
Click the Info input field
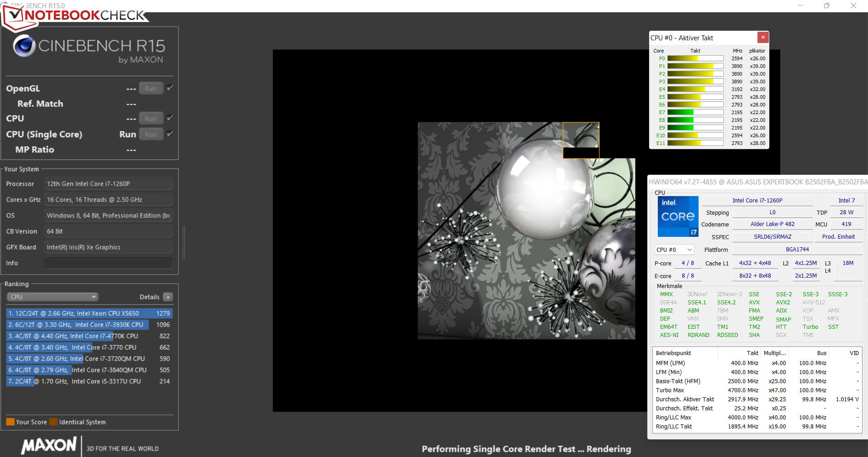click(x=108, y=263)
